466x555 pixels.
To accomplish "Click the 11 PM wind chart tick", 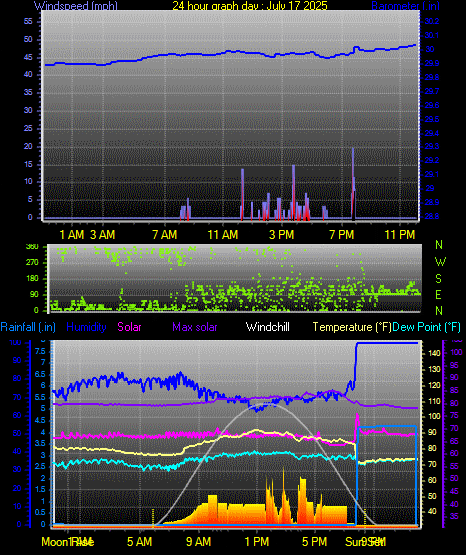I will pyautogui.click(x=400, y=234).
